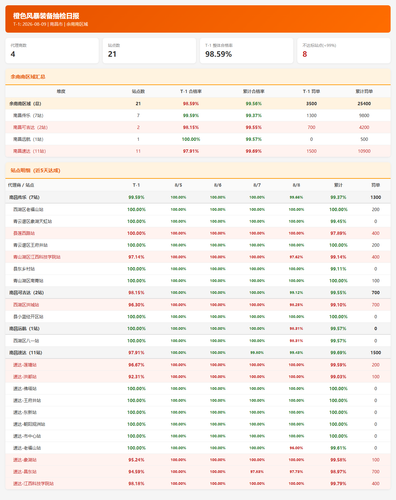This screenshot has width=396, height=500.
Task: Click the '8/8' column header
Action: 296,185
